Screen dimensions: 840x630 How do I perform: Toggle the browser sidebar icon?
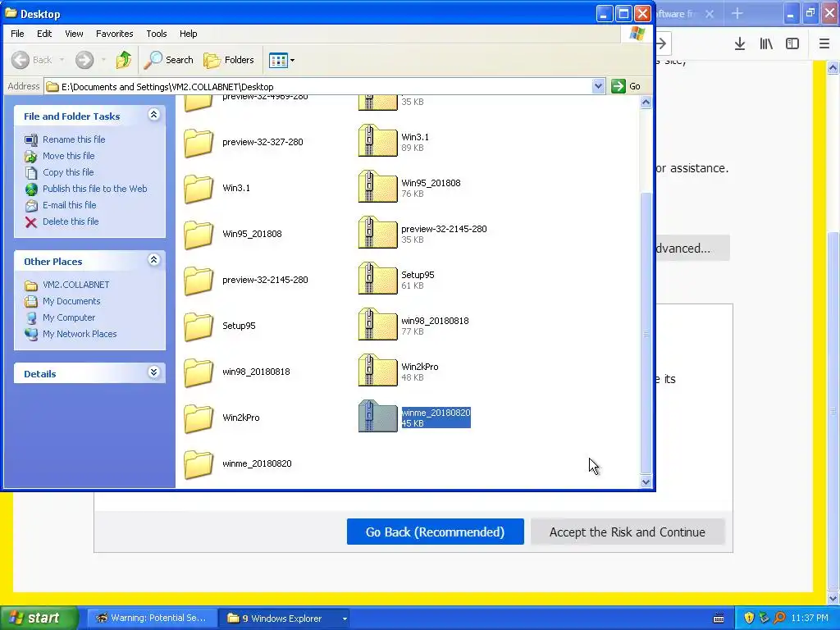792,44
